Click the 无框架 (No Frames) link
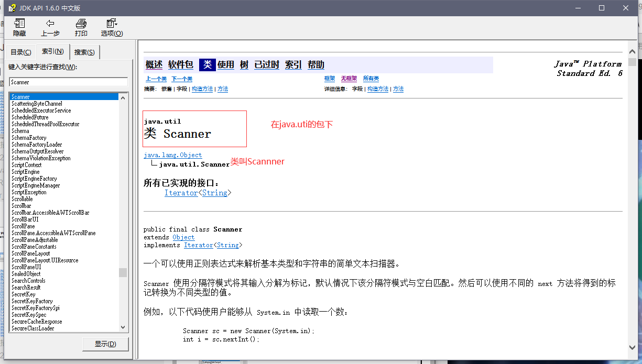This screenshot has width=642, height=364. pos(349,78)
